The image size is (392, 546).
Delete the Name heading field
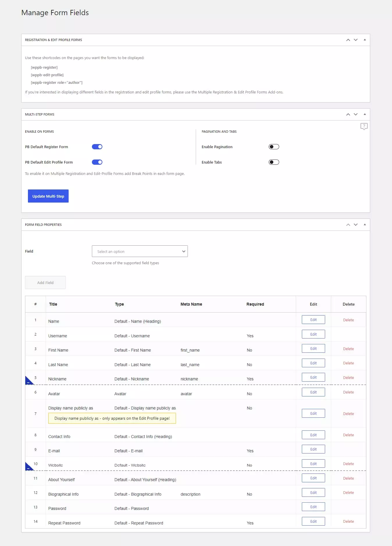348,320
